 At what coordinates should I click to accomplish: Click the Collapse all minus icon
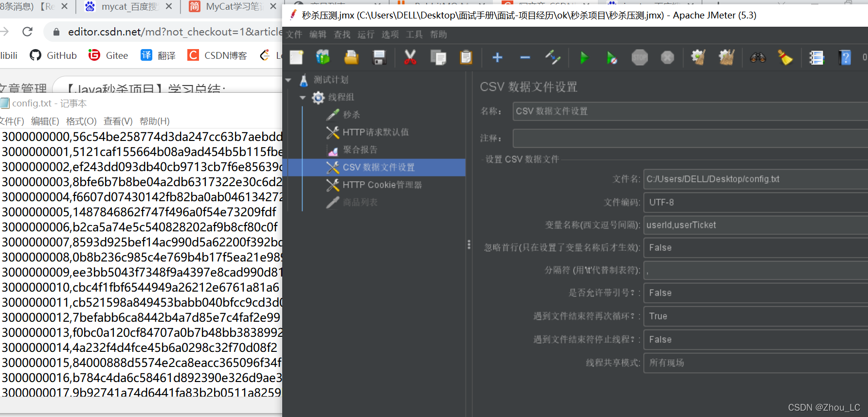click(525, 57)
